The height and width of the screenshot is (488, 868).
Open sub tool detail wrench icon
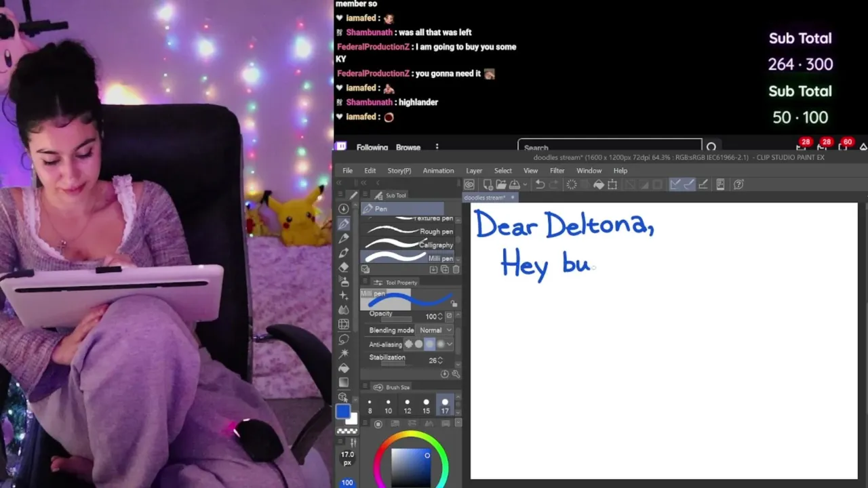click(x=456, y=374)
